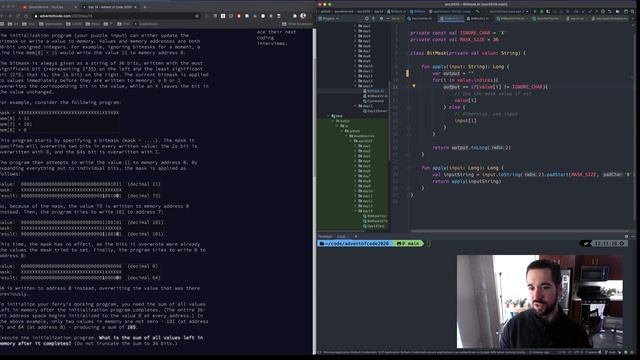Click the BitMask.kt breadcrumb in navigation bar
The width and height of the screenshot is (640, 360).
(x=396, y=11)
